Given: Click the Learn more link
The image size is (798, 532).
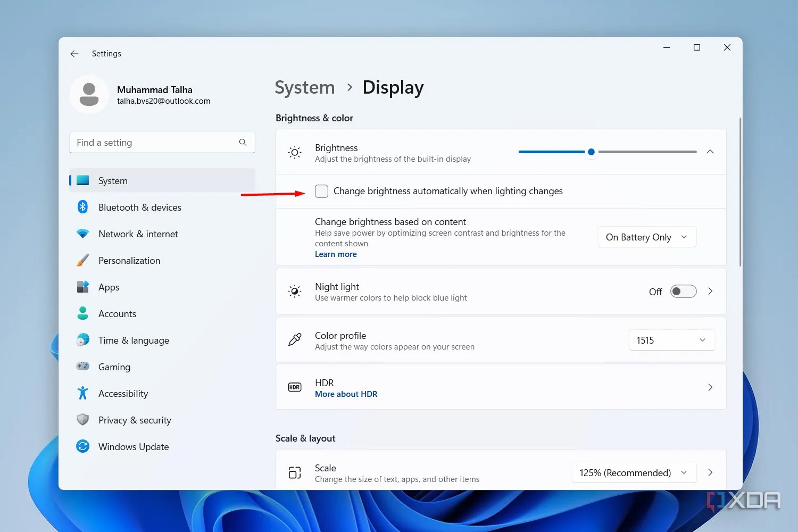Looking at the screenshot, I should pyautogui.click(x=336, y=254).
